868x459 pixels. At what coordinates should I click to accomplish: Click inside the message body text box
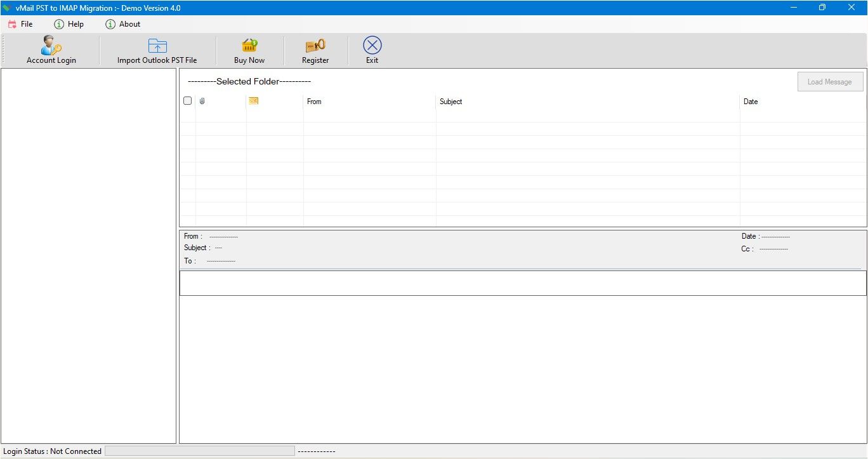523,283
